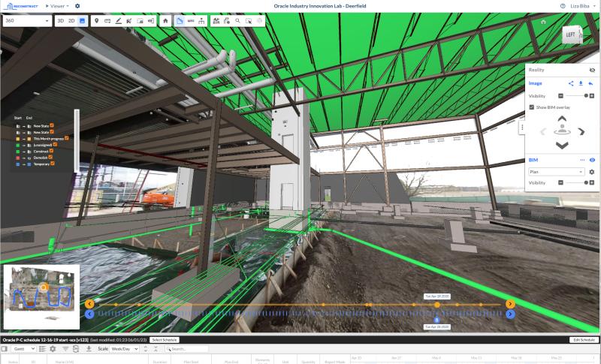Toggle This Month progress legend checkbox

click(67, 138)
